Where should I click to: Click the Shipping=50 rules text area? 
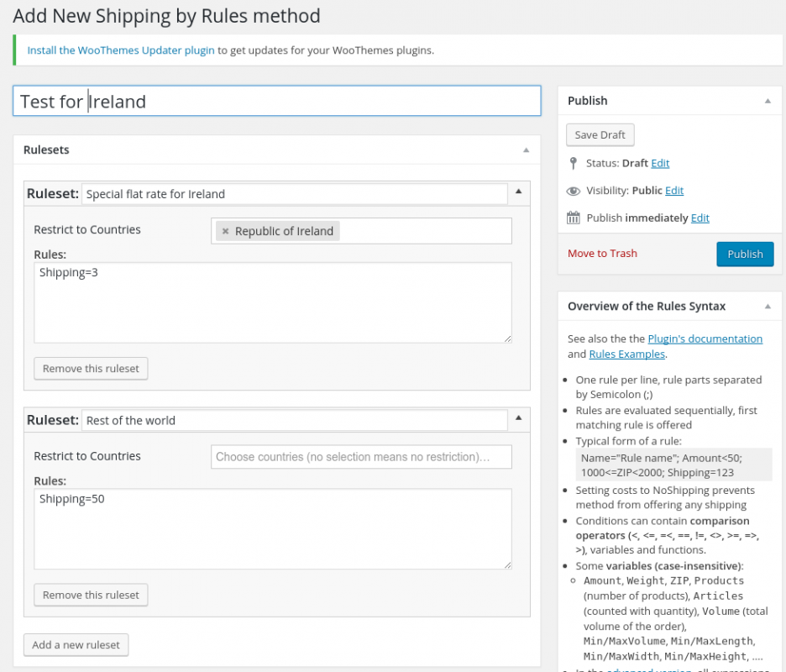[272, 529]
